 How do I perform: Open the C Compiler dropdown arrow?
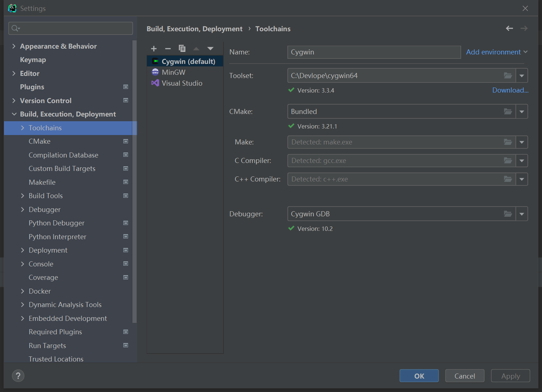coord(522,160)
